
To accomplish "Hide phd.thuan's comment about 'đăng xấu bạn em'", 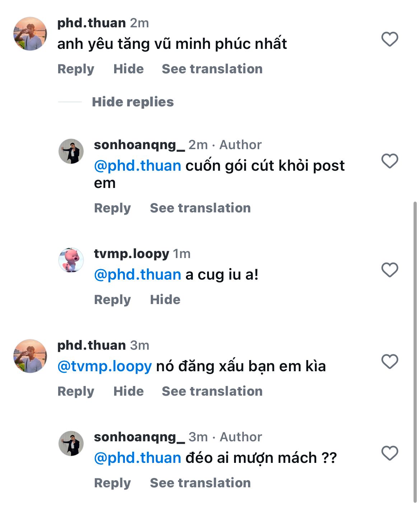I will pyautogui.click(x=129, y=391).
